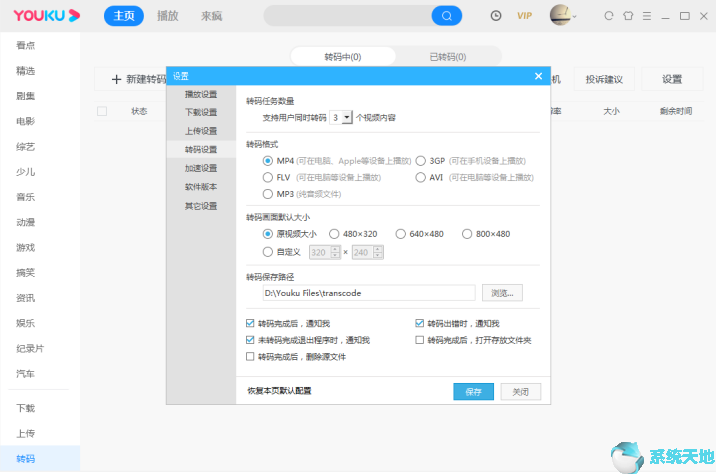
Task: Open 软件版本 in settings sidebar
Action: 201,187
